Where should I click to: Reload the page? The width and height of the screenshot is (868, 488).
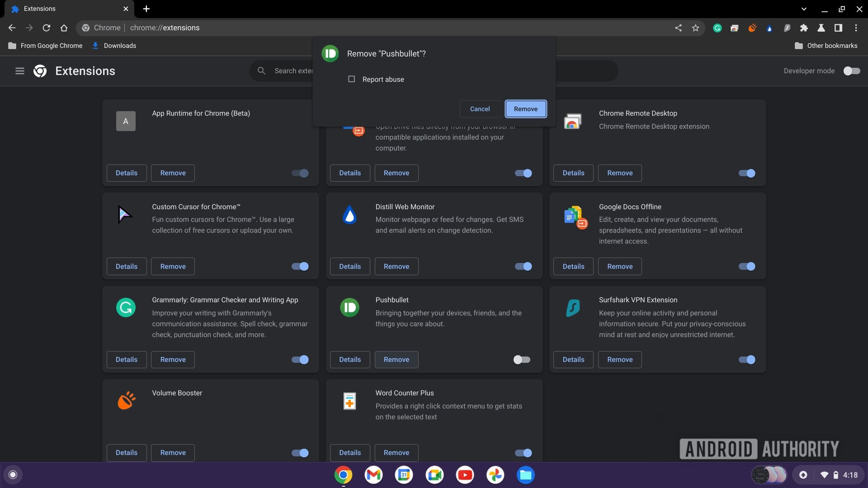[x=46, y=28]
